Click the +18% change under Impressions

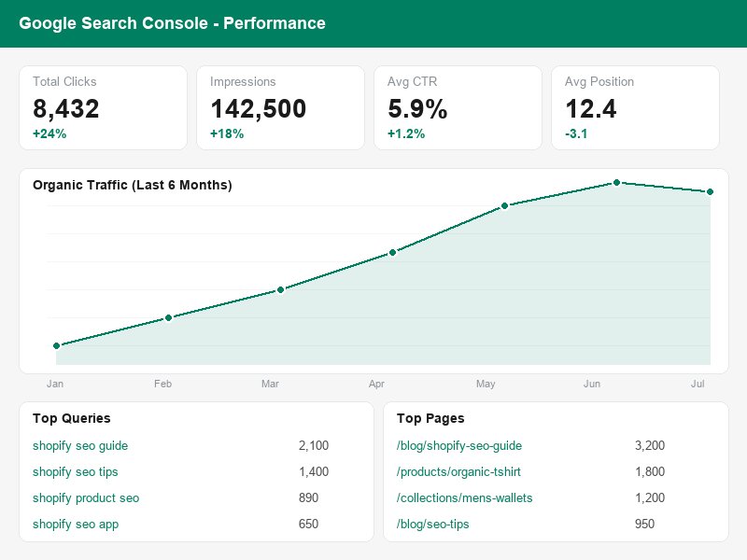[227, 133]
